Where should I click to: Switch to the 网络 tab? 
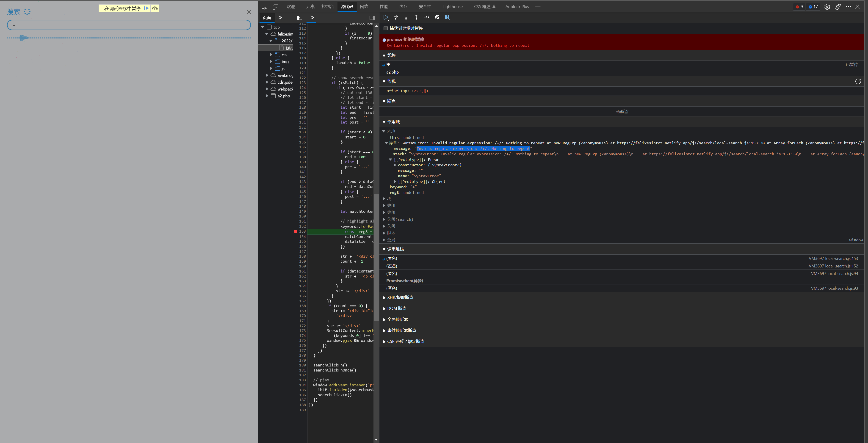[x=364, y=7]
